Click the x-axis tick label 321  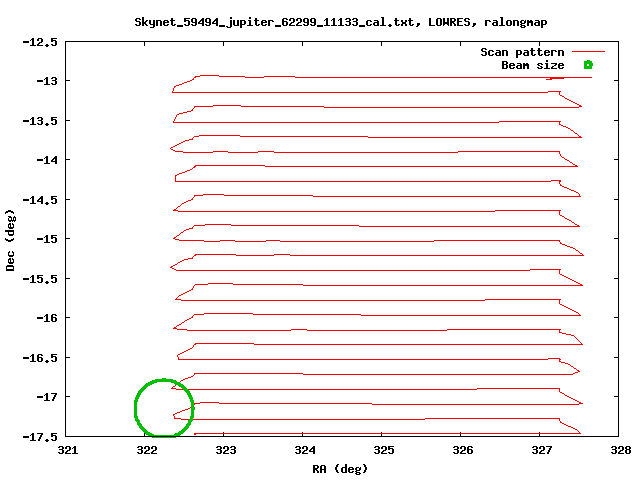(x=67, y=450)
